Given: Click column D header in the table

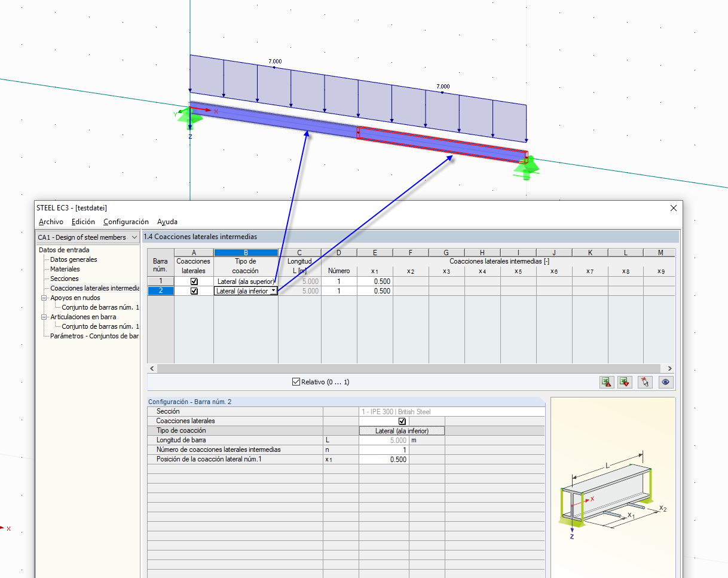Looking at the screenshot, I should 339,253.
